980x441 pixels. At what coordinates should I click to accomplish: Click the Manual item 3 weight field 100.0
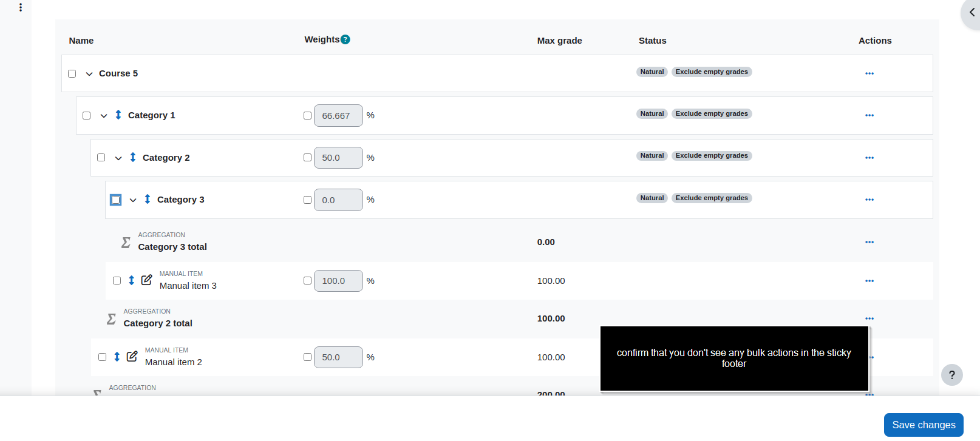coord(338,281)
